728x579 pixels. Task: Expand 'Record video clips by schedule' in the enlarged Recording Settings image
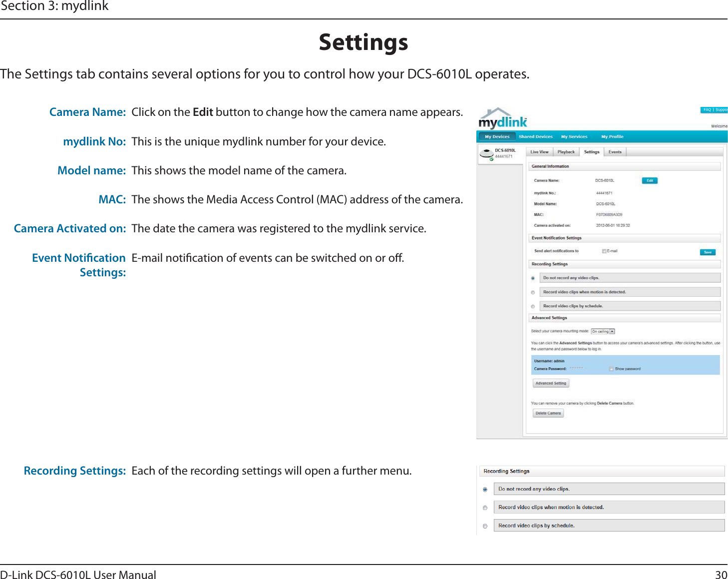pos(609,526)
